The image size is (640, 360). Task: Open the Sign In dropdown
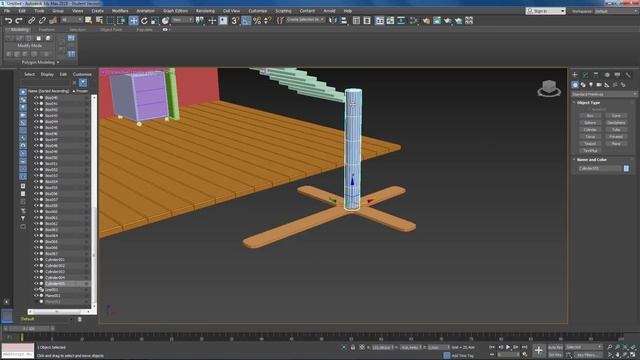point(546,11)
